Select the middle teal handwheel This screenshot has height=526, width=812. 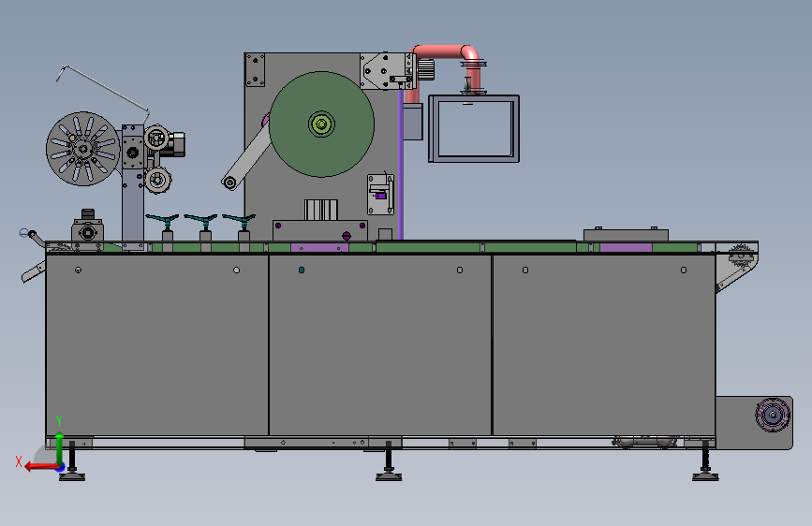(x=200, y=220)
